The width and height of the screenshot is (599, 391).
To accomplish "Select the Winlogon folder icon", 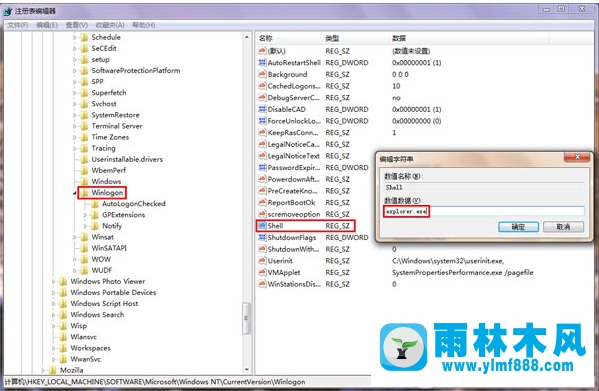I will (x=84, y=192).
